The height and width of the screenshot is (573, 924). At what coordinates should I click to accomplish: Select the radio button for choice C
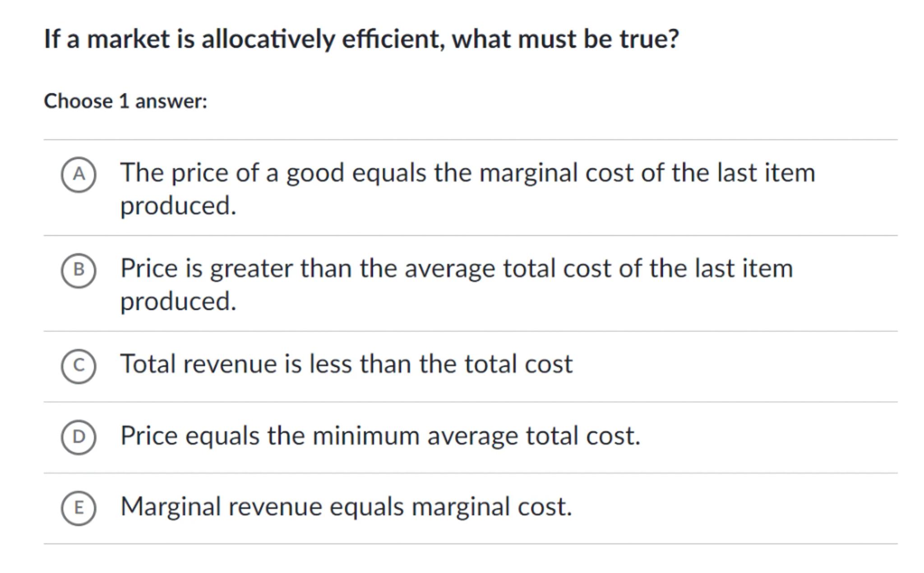click(x=79, y=366)
